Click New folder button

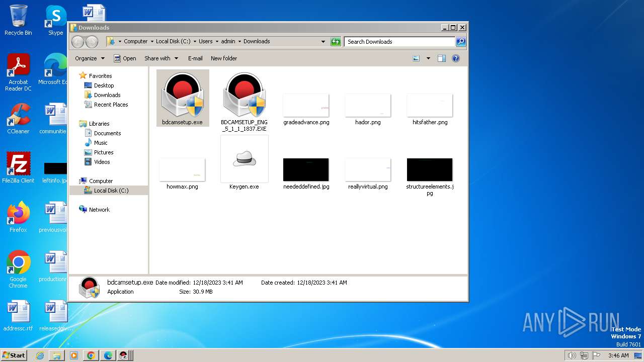pos(224,58)
